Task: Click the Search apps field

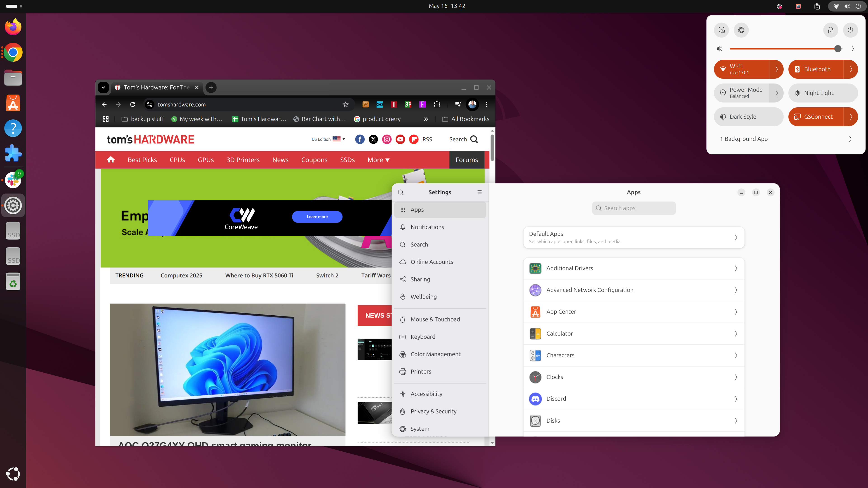Action: click(634, 208)
